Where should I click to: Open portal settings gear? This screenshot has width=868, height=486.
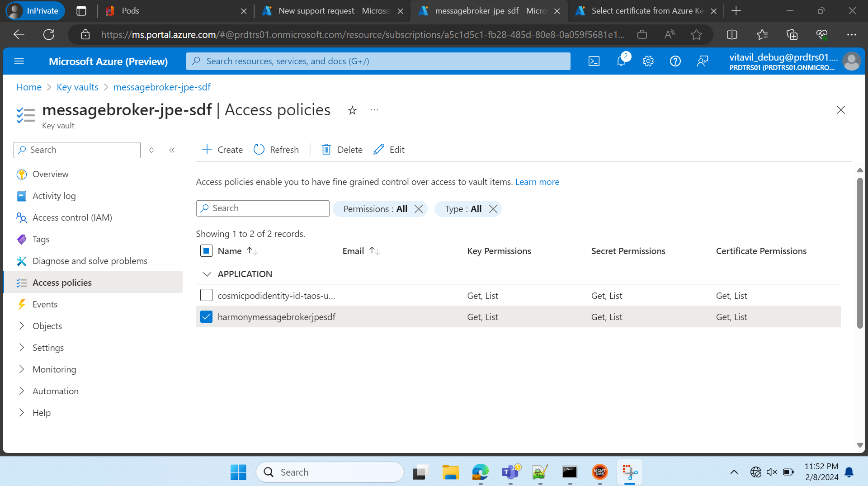648,61
